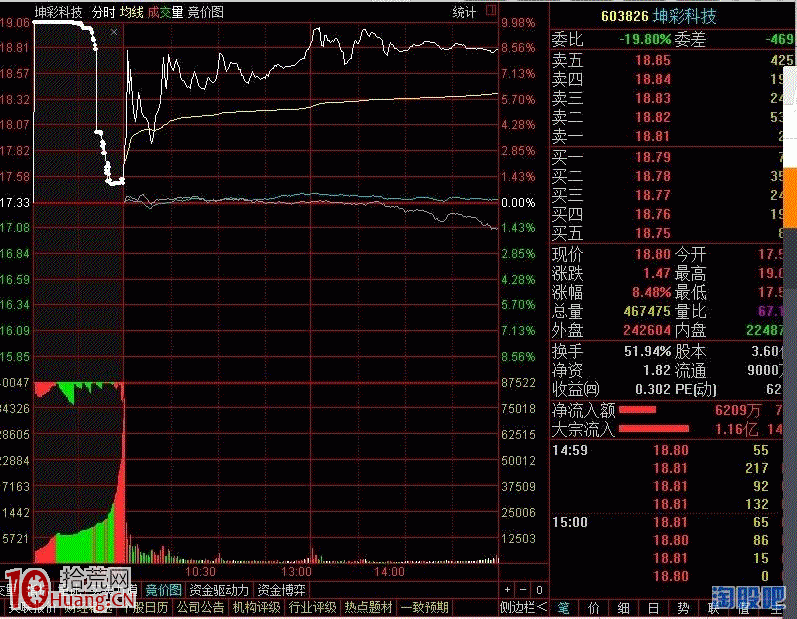
Task: Select the 价 tab in the side panel
Action: pos(593,608)
